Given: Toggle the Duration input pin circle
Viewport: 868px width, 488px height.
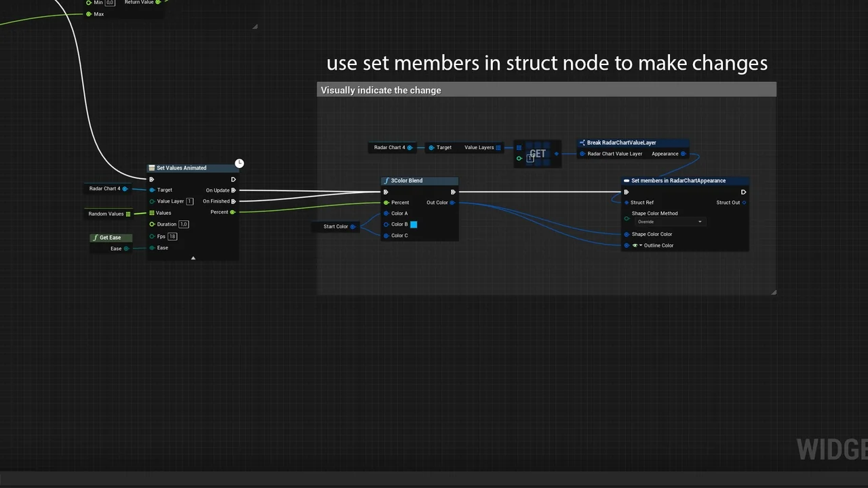Looking at the screenshot, I should pyautogui.click(x=152, y=224).
